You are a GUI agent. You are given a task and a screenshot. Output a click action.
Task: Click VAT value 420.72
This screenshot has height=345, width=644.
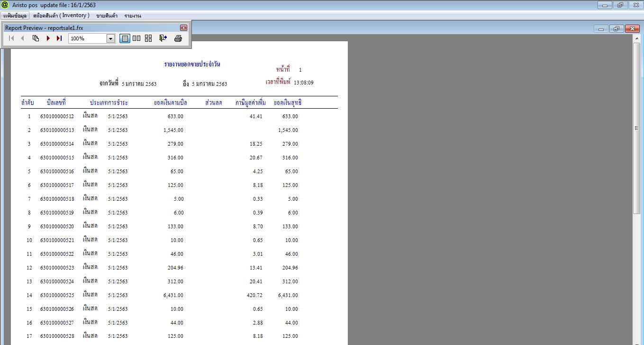coord(254,295)
